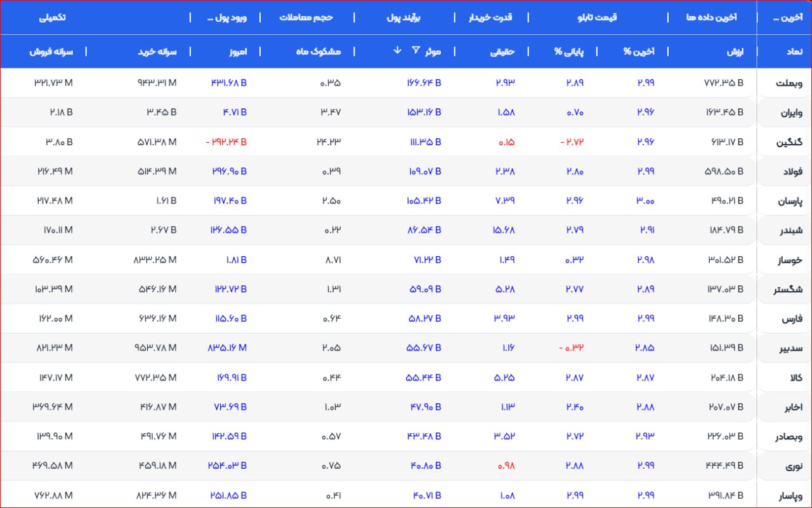
Task: Click موثر value ۸۶.۵۴ B of شبندر
Action: point(425,230)
